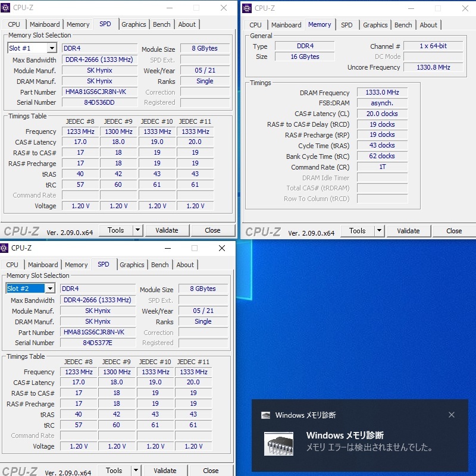Open Bench tab in Slot #2 window
Screen dimensions: 476x476
159,265
